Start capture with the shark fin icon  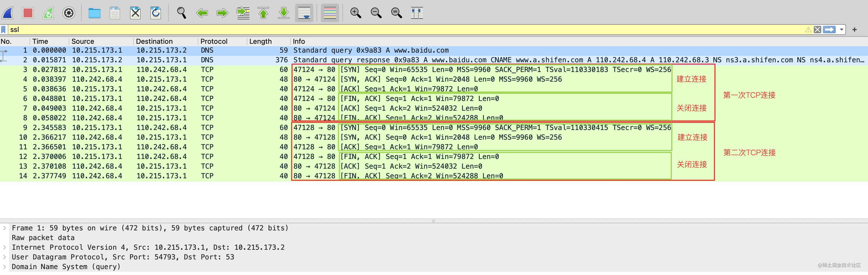click(8, 13)
